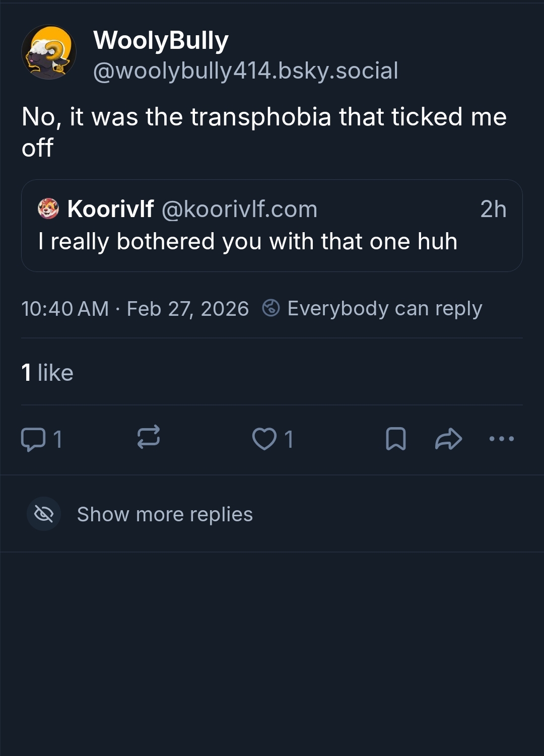Click the globe reply-settings icon
Viewport: 544px width, 756px height.
(x=271, y=308)
